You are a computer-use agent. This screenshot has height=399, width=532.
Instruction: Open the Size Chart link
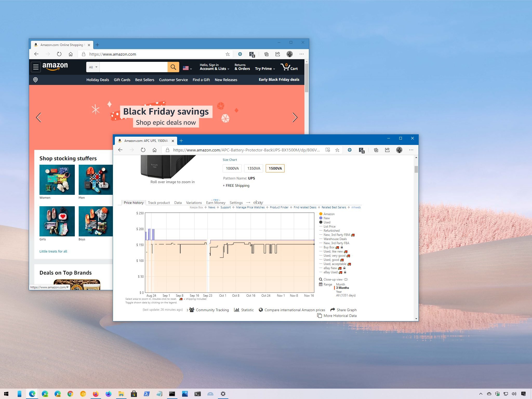click(230, 160)
